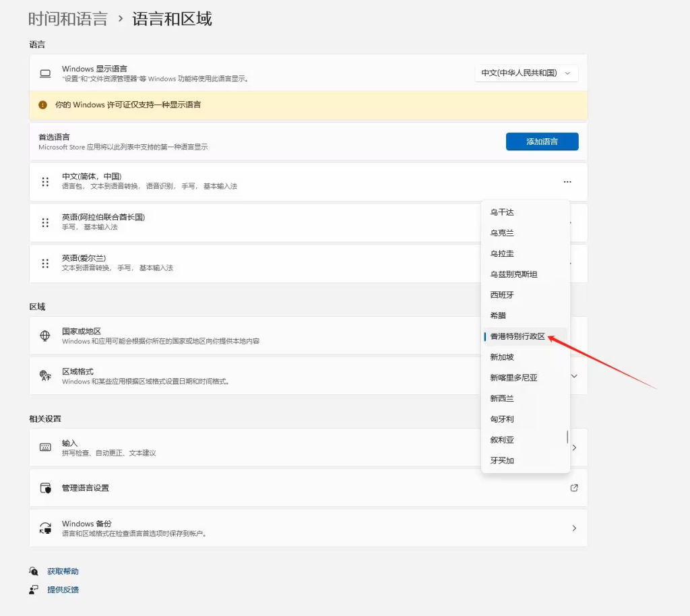
Task: Grab the drag handle of 中文(简体，中国)
Action: click(45, 182)
